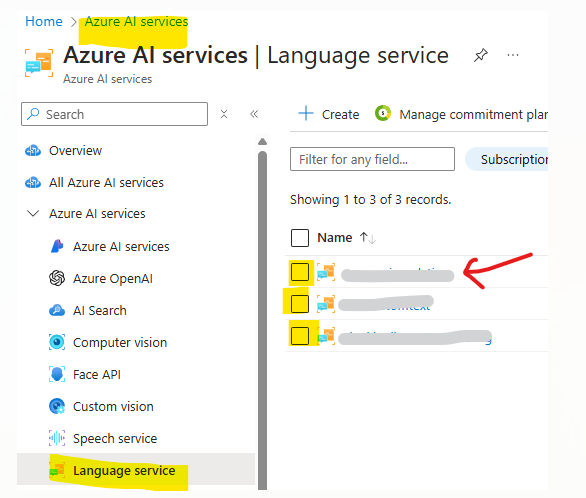The image size is (586, 498).
Task: Pin the Language service page
Action: point(481,55)
